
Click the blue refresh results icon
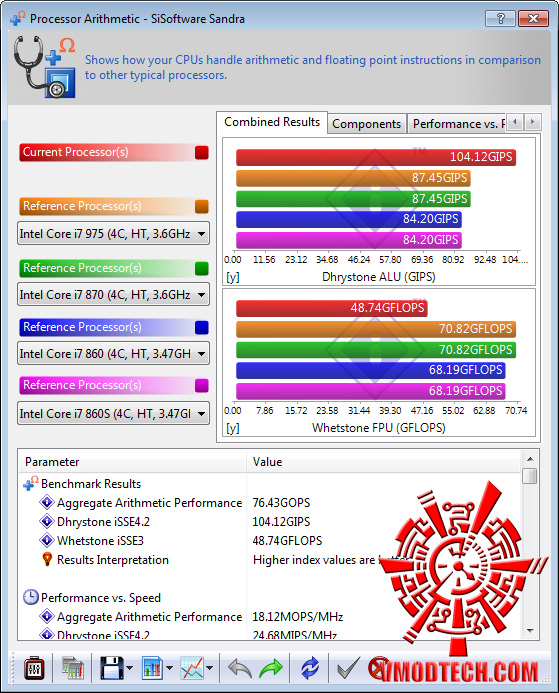(310, 668)
